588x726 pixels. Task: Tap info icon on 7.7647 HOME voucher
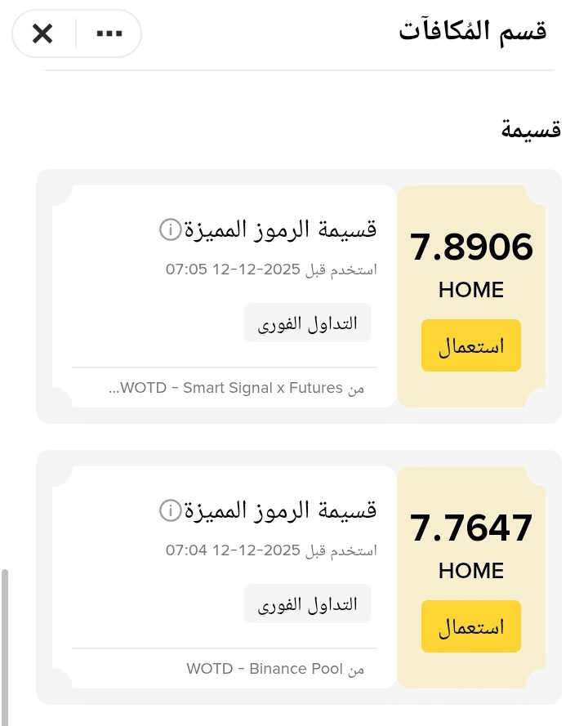point(171,510)
